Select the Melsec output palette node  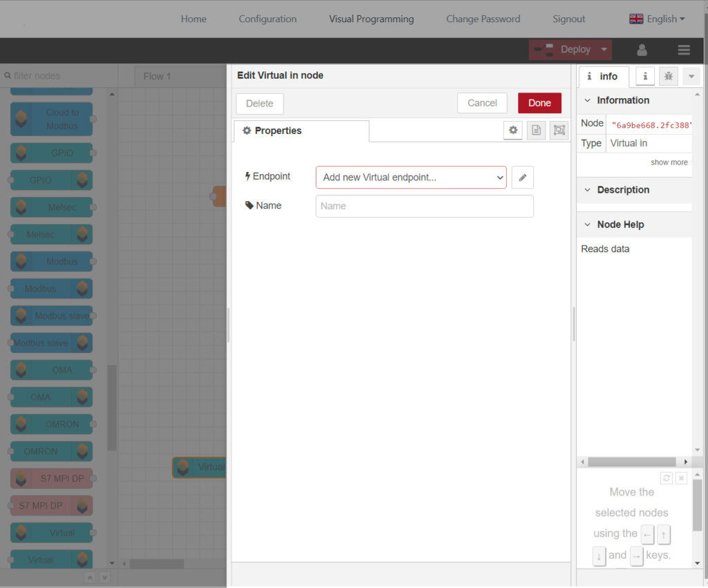click(x=51, y=235)
